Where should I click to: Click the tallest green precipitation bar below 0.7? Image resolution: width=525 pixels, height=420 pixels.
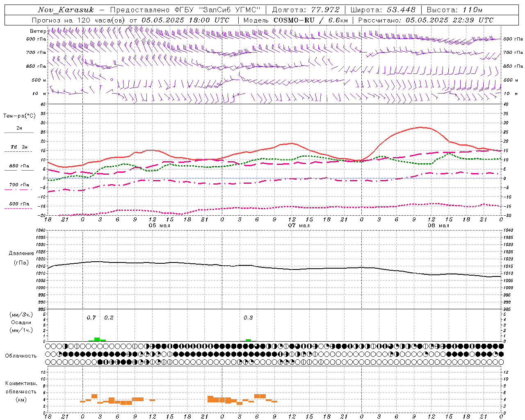[97, 339]
